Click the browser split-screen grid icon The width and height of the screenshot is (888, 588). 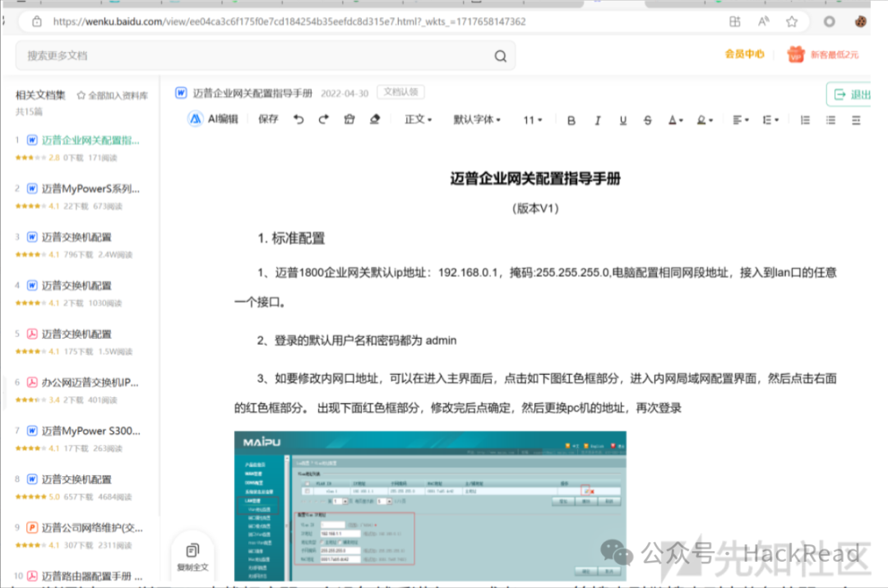[x=734, y=21]
